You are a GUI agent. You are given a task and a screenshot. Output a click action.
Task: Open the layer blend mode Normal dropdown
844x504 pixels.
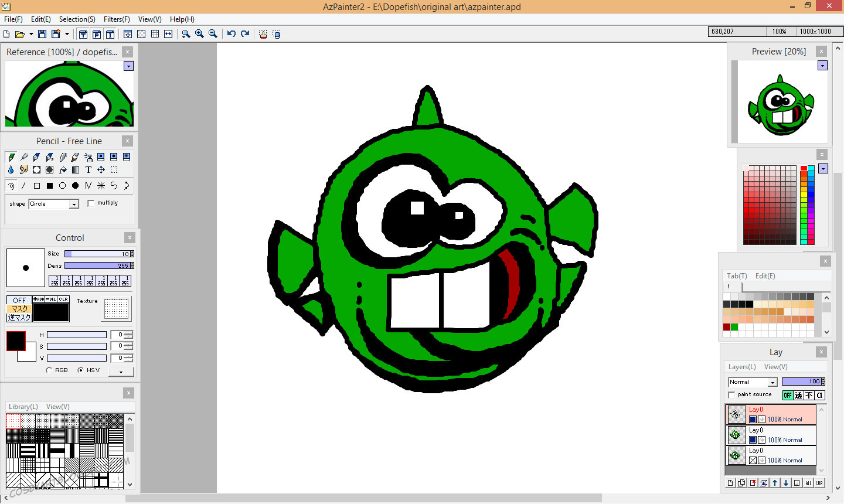pyautogui.click(x=772, y=382)
